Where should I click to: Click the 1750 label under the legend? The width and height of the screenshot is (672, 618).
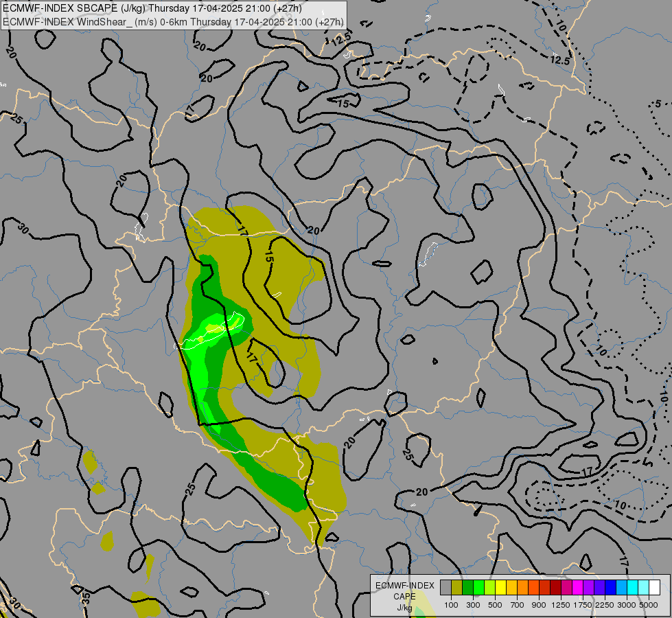[x=583, y=605]
